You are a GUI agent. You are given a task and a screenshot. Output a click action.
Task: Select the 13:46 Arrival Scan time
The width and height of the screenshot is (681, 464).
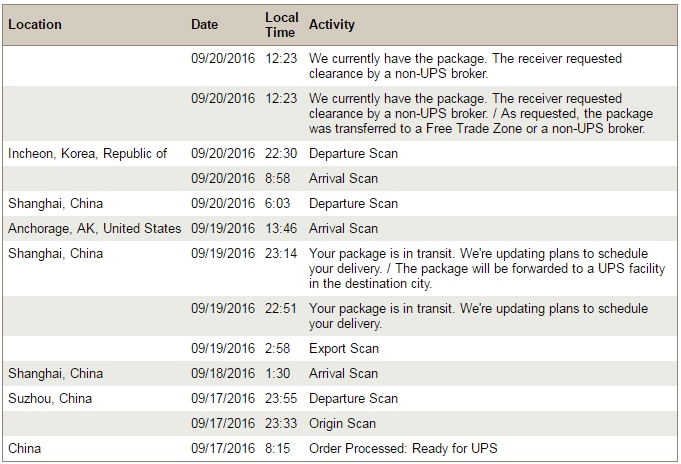(281, 229)
